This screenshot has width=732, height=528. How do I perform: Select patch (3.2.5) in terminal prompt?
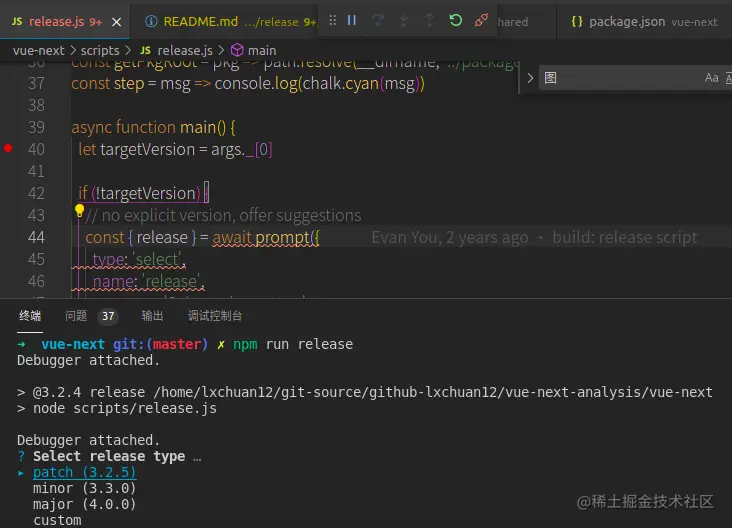(84, 472)
